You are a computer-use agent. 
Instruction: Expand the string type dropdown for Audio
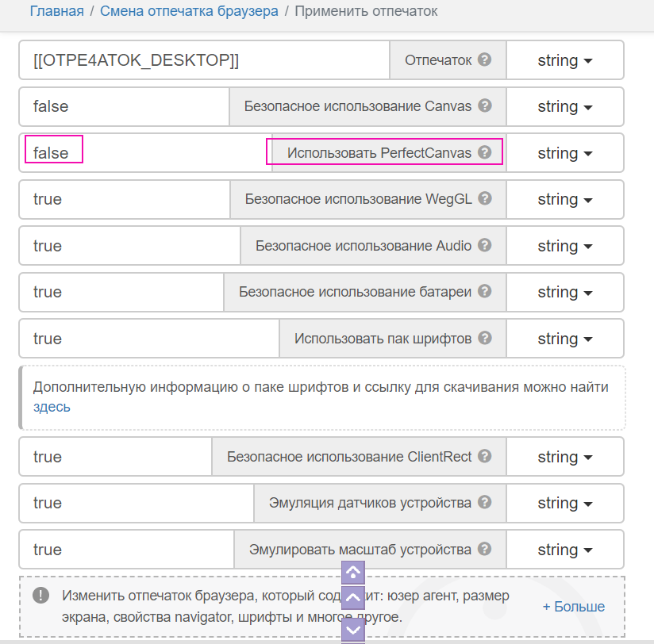565,246
